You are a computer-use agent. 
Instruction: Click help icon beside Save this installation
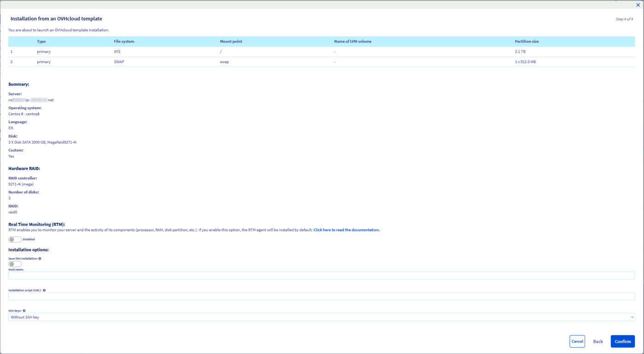(x=40, y=259)
